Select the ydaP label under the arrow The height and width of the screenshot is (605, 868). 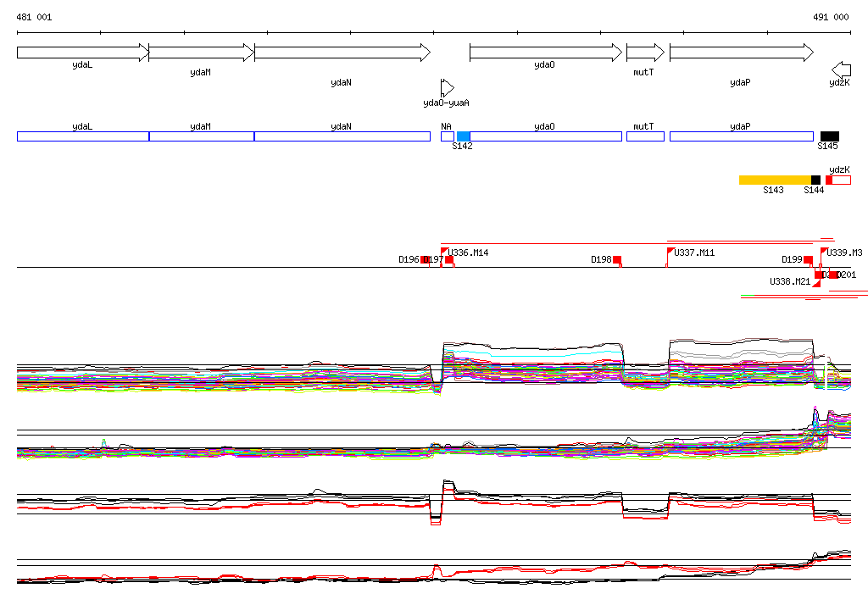(740, 83)
